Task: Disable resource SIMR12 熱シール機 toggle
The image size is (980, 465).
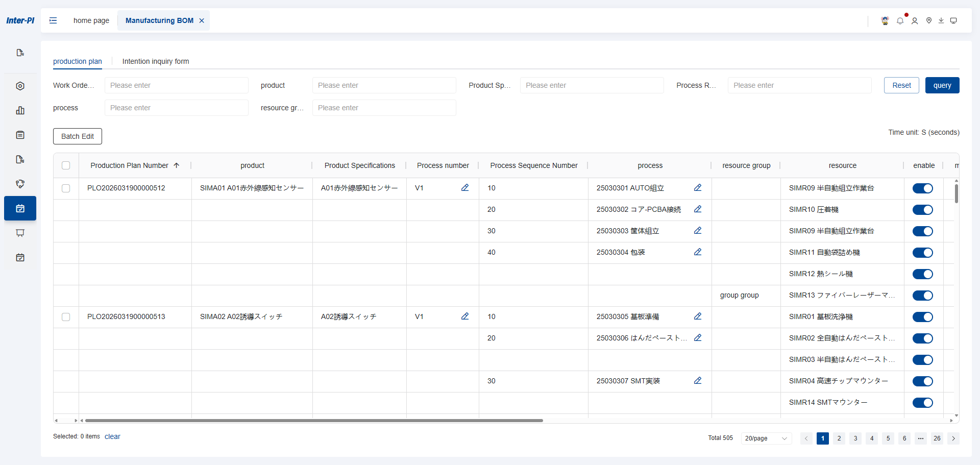Action: [923, 274]
